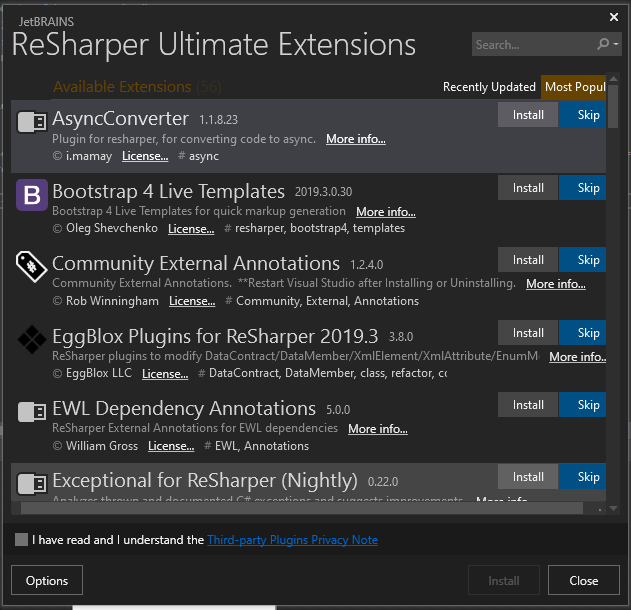The width and height of the screenshot is (631, 610).
Task: Click the version number 2019.3.0.30
Action: point(323,192)
